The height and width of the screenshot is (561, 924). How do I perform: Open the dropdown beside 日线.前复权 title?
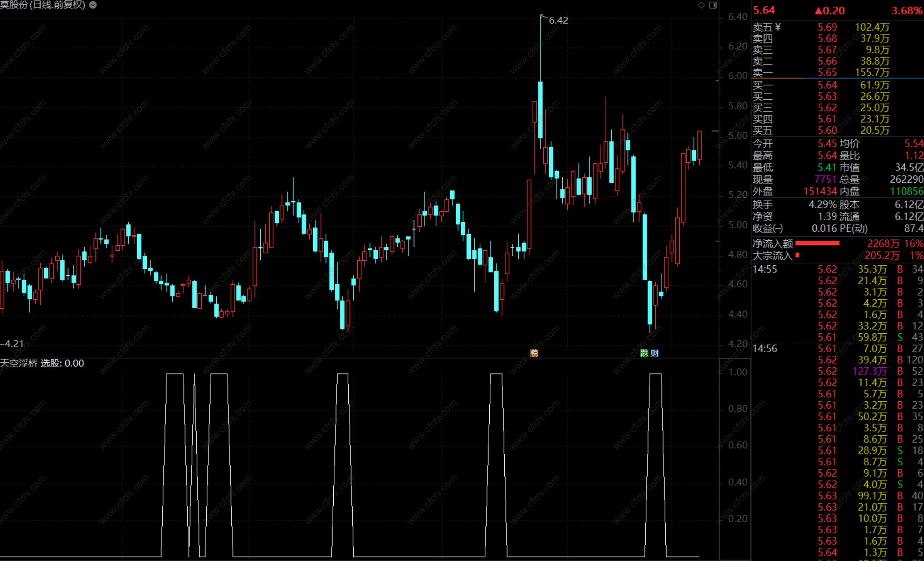point(93,5)
